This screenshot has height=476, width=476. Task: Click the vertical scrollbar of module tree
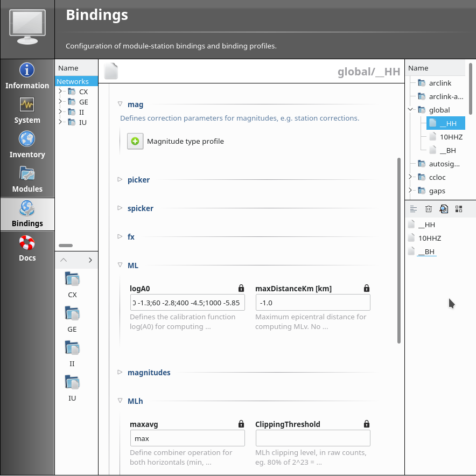(471, 89)
